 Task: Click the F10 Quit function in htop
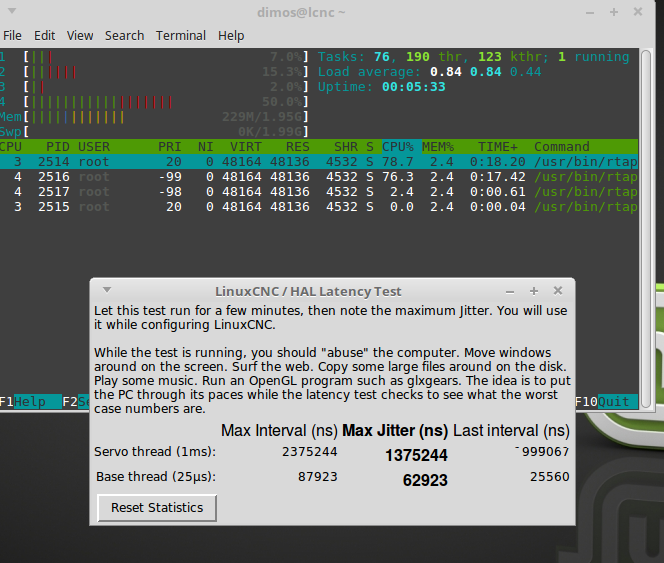click(606, 401)
